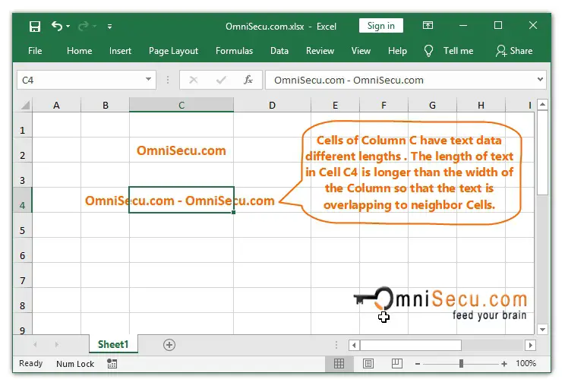The image size is (565, 392).
Task: Click the zoom out minus button
Action: pyautogui.click(x=418, y=364)
